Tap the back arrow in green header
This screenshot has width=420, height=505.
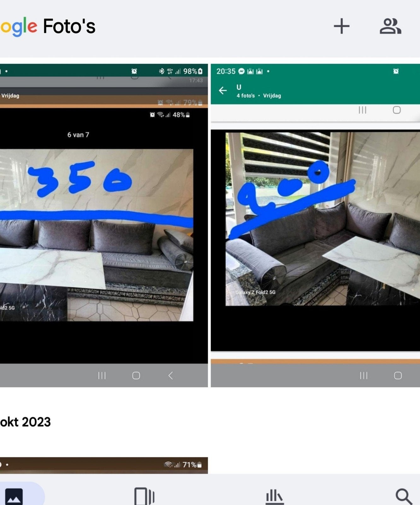coord(223,91)
